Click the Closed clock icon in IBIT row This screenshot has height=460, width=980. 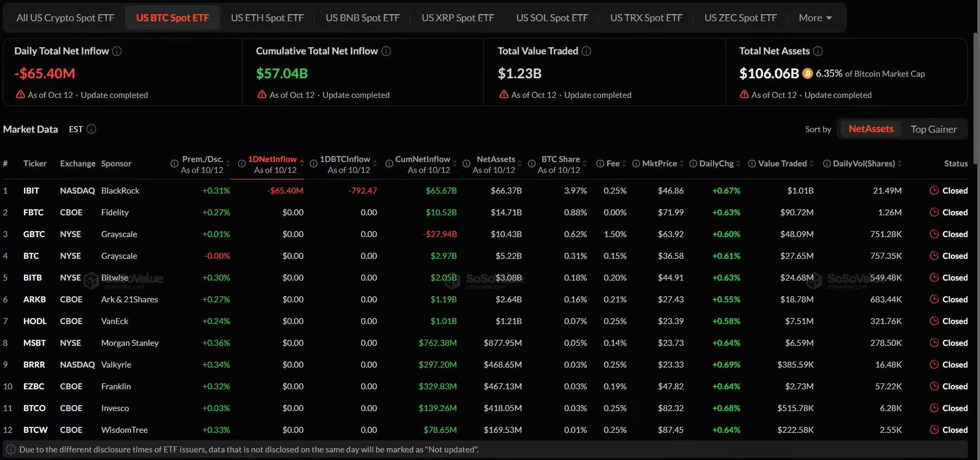point(934,190)
